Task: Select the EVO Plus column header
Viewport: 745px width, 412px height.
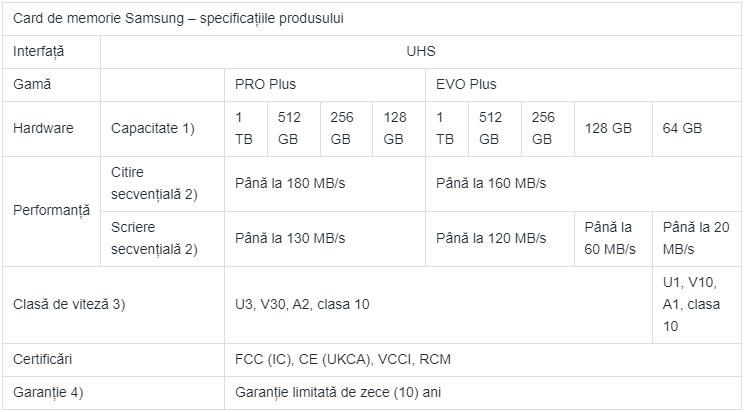Action: (466, 84)
